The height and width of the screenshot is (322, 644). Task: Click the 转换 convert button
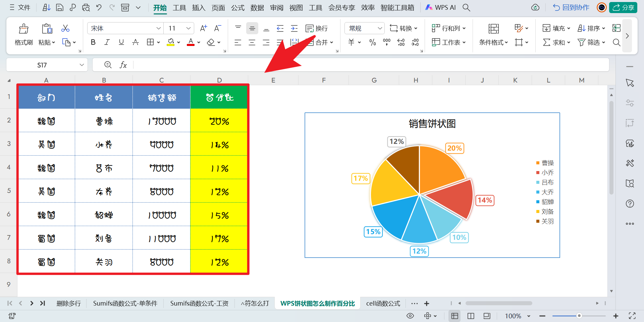tap(404, 29)
